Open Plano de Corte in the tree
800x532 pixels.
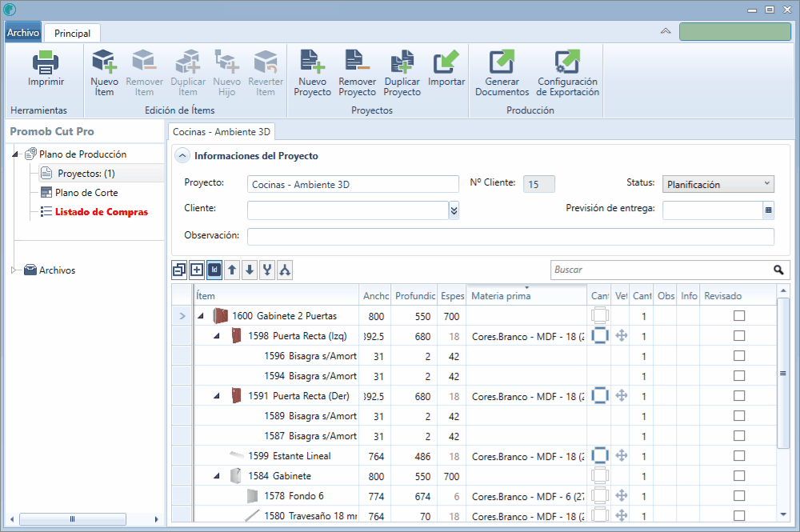pos(86,193)
